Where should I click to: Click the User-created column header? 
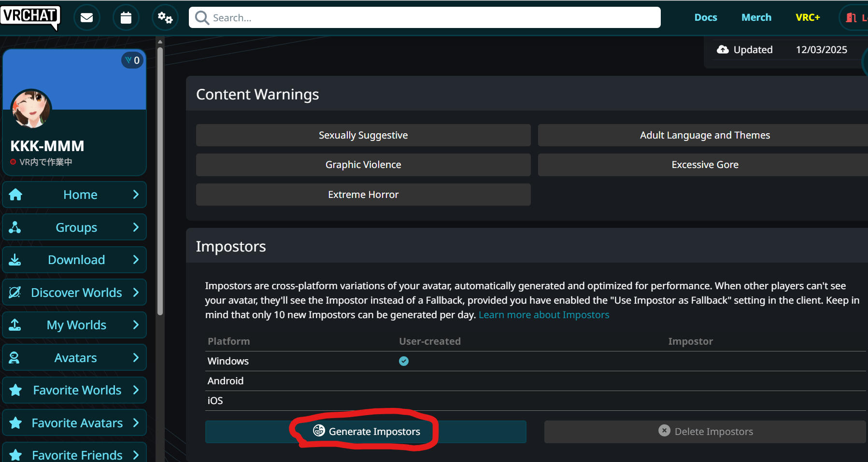[x=430, y=341]
